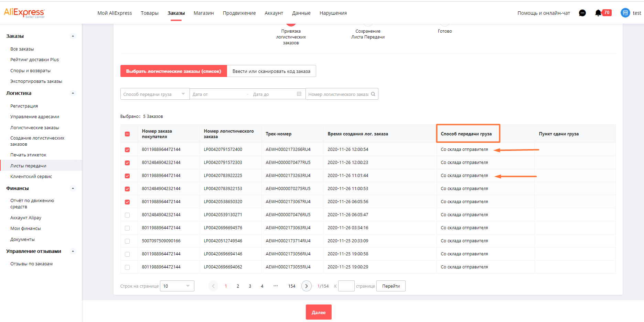Toggle the select-all checkbox in table header
This screenshot has width=644, height=322.
click(127, 134)
